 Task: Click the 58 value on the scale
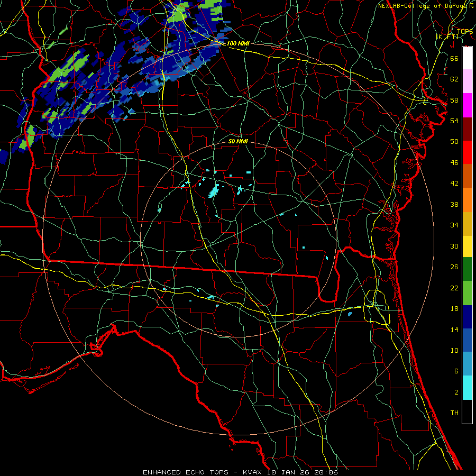pyautogui.click(x=454, y=100)
